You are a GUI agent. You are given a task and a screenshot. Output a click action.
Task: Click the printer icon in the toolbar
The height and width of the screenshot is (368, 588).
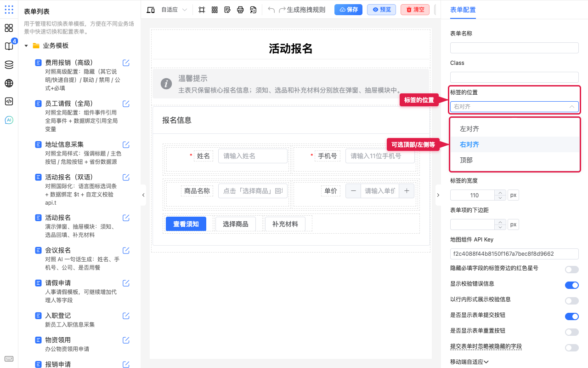240,10
